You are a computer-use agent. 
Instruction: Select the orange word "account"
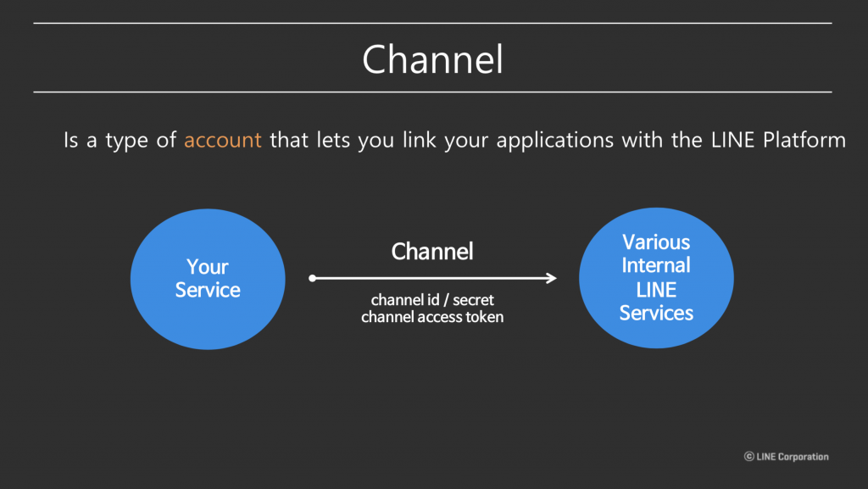(223, 140)
